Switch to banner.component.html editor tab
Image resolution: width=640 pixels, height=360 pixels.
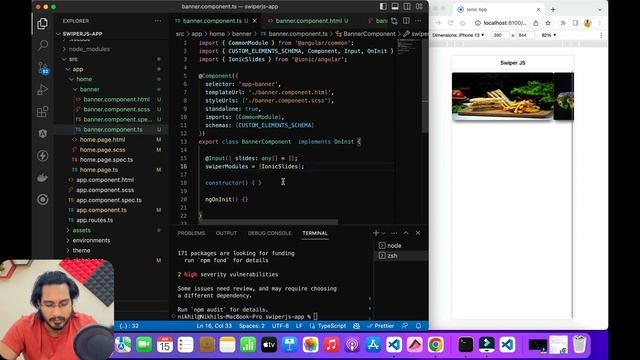click(x=308, y=21)
